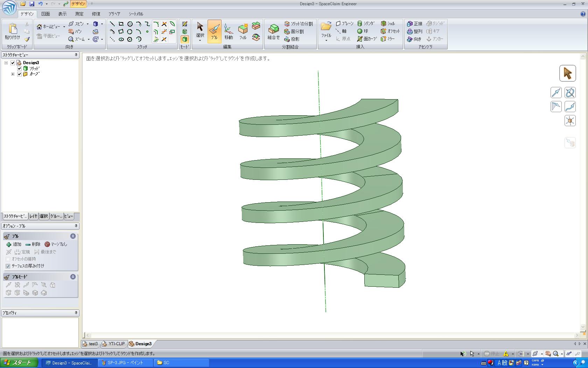Screen dimensions: 588x368
Task: Select the プル (Pull) tool in ribbon
Action: [x=214, y=31]
